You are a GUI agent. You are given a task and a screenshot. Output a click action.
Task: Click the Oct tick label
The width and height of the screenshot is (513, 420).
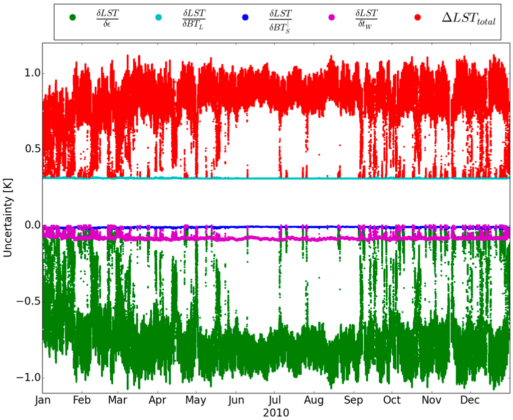tap(392, 400)
